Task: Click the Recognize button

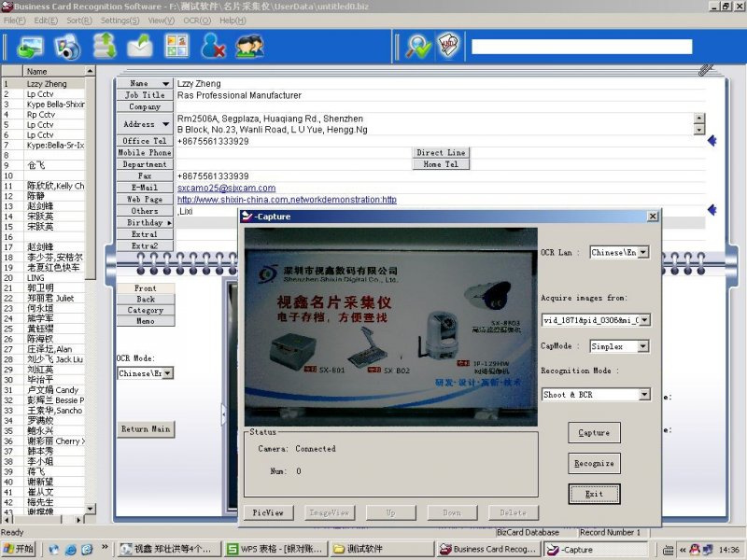Action: 594,463
